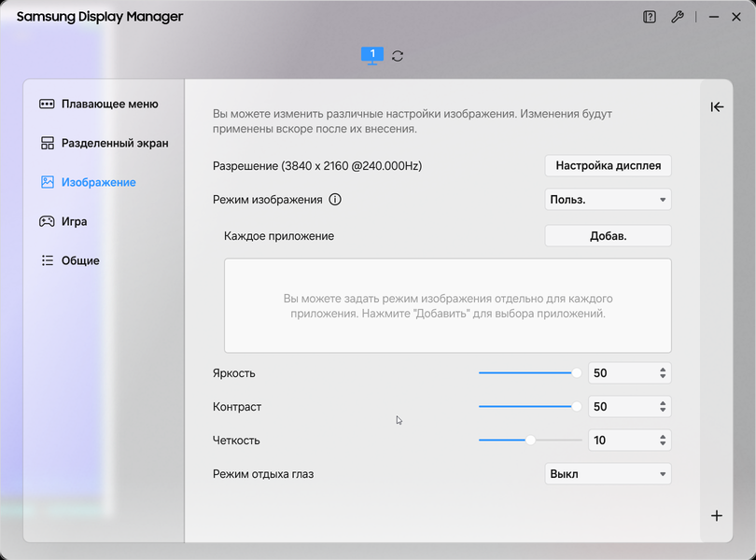Decrease Контраст with the down stepper arrow
Image resolution: width=756 pixels, height=560 pixels.
[x=663, y=411]
